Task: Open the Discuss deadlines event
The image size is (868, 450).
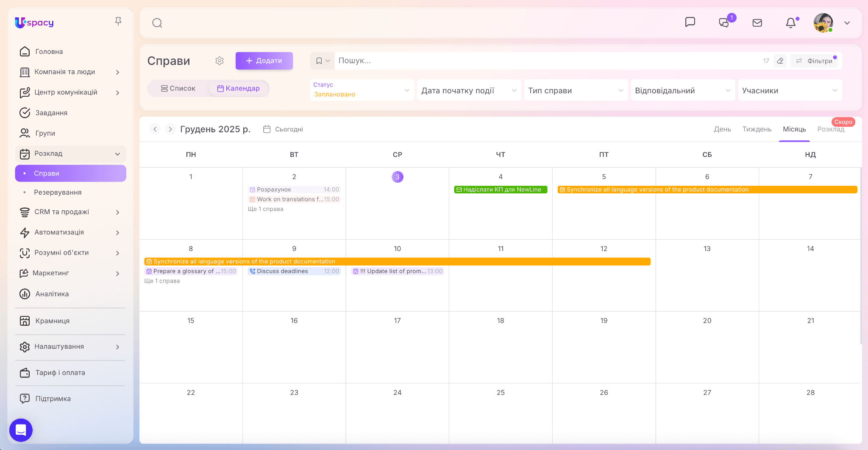Action: point(294,271)
